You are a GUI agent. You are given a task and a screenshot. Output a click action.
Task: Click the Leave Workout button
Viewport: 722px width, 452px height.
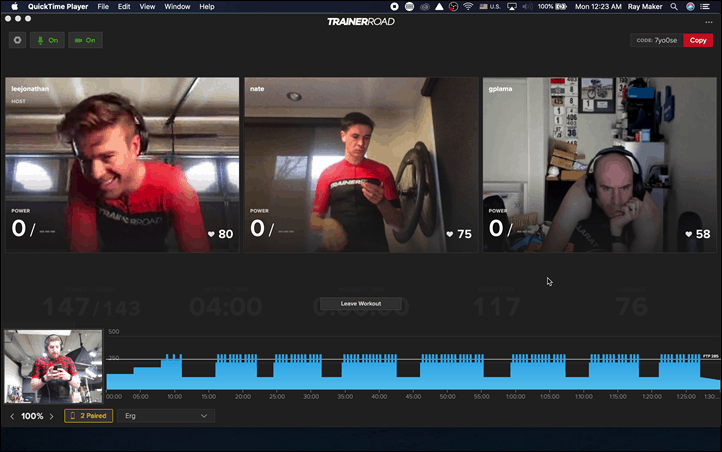tap(361, 303)
